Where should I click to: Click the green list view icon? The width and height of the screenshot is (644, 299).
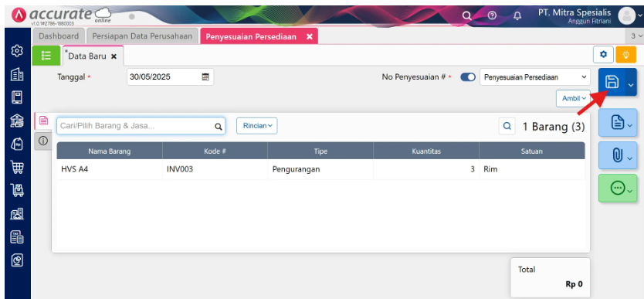point(46,56)
